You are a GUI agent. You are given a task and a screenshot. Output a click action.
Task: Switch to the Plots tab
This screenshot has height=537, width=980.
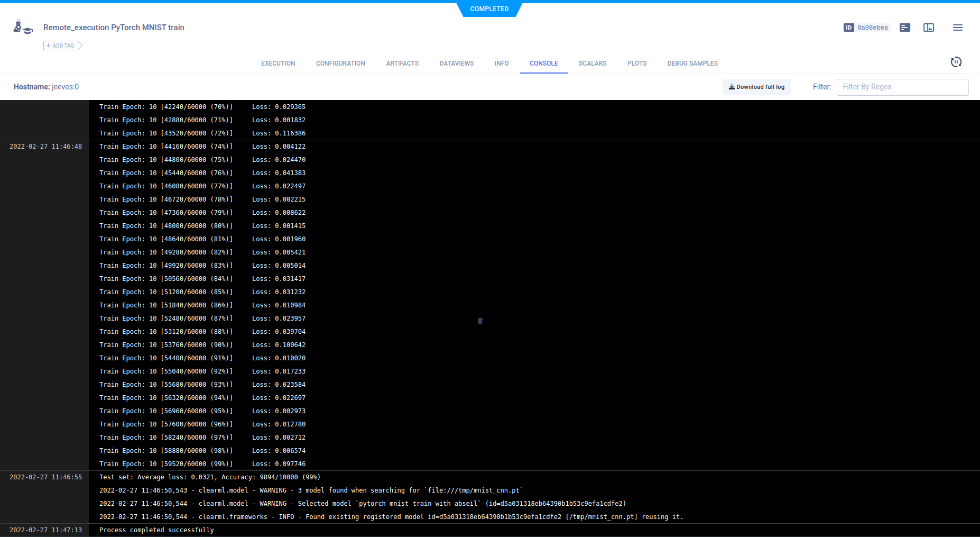636,63
